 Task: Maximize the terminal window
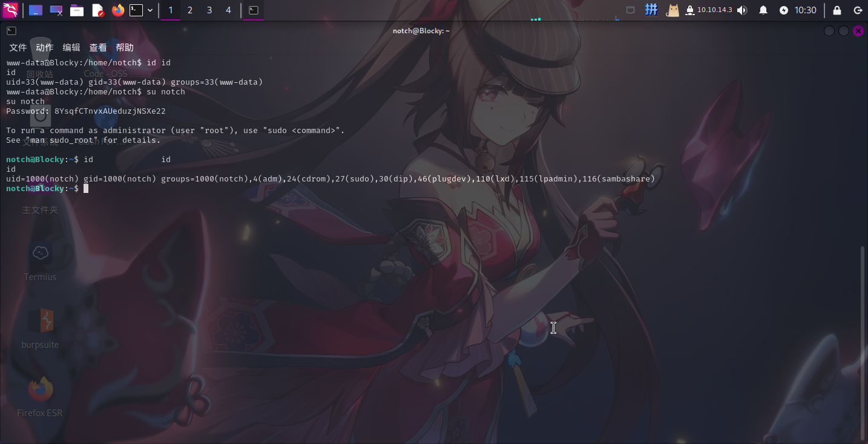[x=844, y=31]
